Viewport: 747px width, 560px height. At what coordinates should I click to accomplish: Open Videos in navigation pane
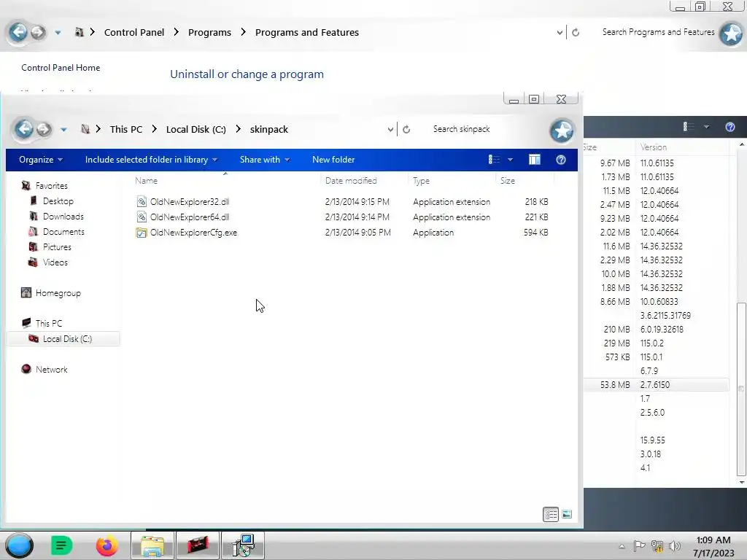pyautogui.click(x=55, y=262)
